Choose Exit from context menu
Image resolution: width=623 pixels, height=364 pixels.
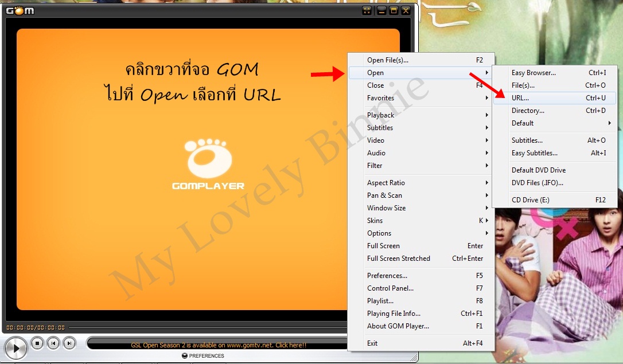coord(421,343)
